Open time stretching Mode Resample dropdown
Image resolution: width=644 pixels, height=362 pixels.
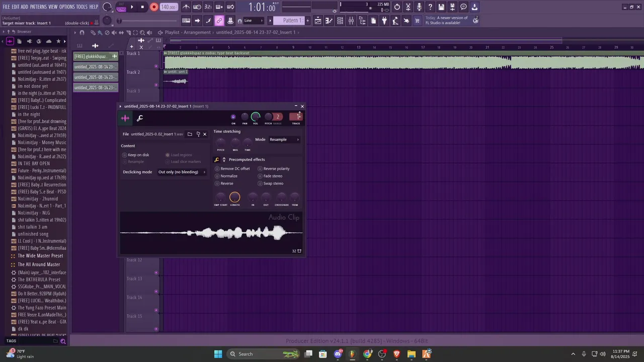(x=284, y=139)
